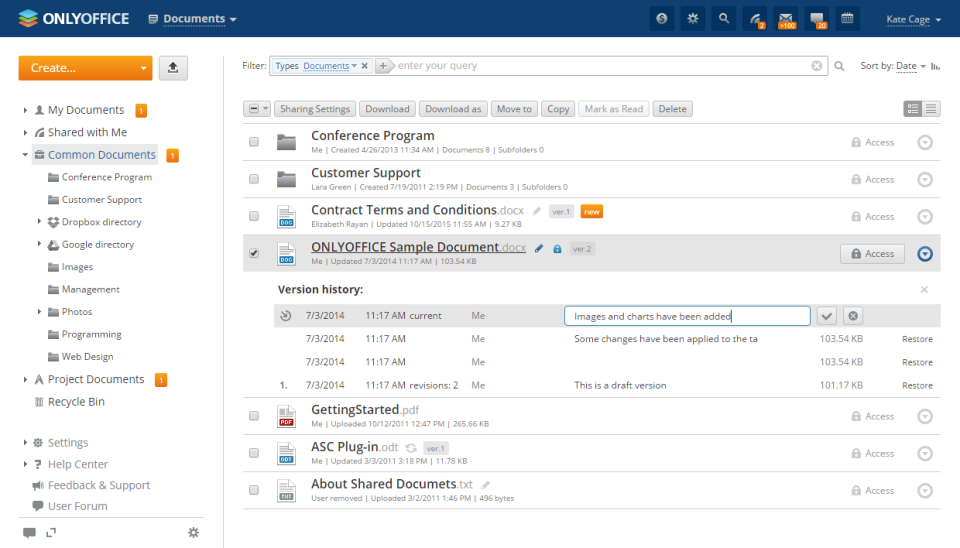Click the Sharing Settings button

click(x=315, y=109)
